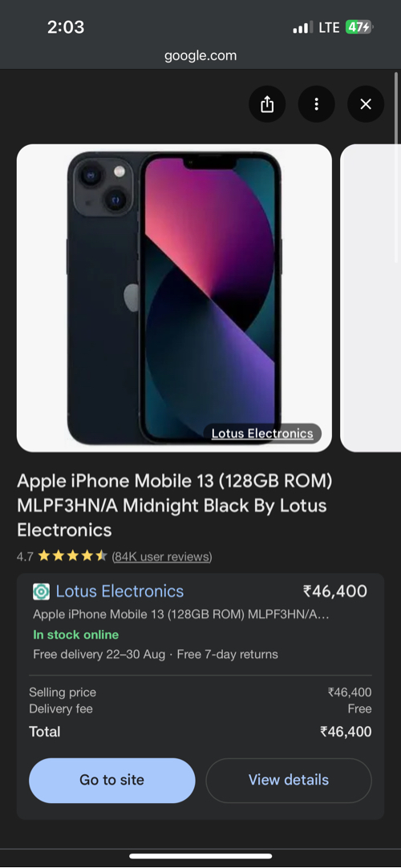Open the 84K user reviews link
Screen dimensions: 401x868
tap(162, 556)
